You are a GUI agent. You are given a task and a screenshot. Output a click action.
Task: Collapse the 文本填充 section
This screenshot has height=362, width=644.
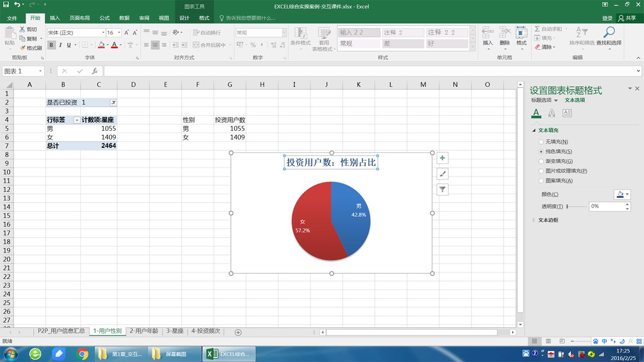[534, 130]
